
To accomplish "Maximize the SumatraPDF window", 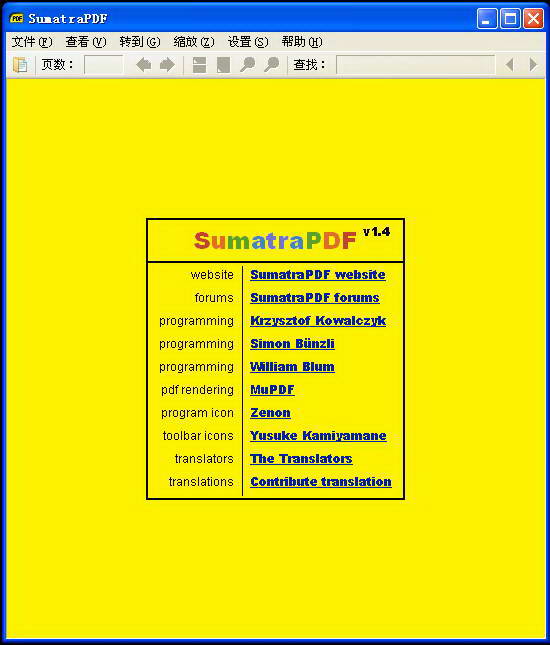I will coord(510,19).
